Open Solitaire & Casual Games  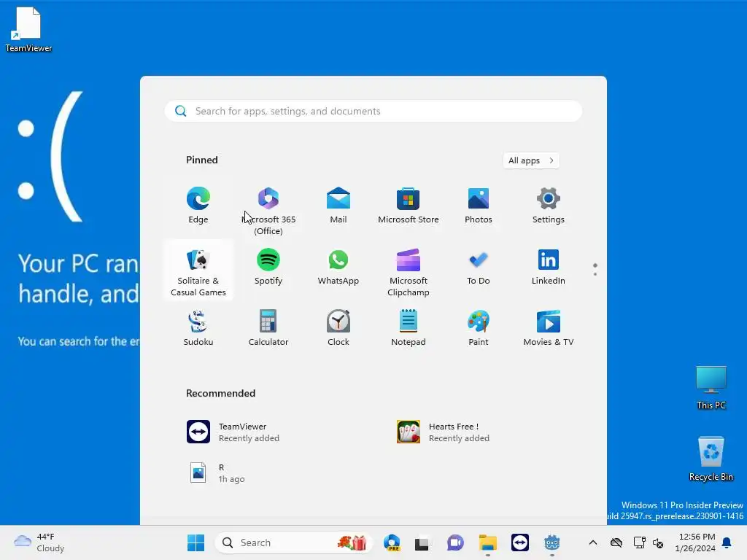[x=198, y=271]
